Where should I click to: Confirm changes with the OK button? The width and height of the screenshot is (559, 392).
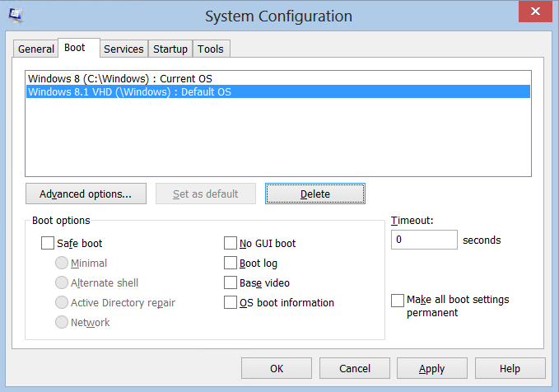click(277, 368)
